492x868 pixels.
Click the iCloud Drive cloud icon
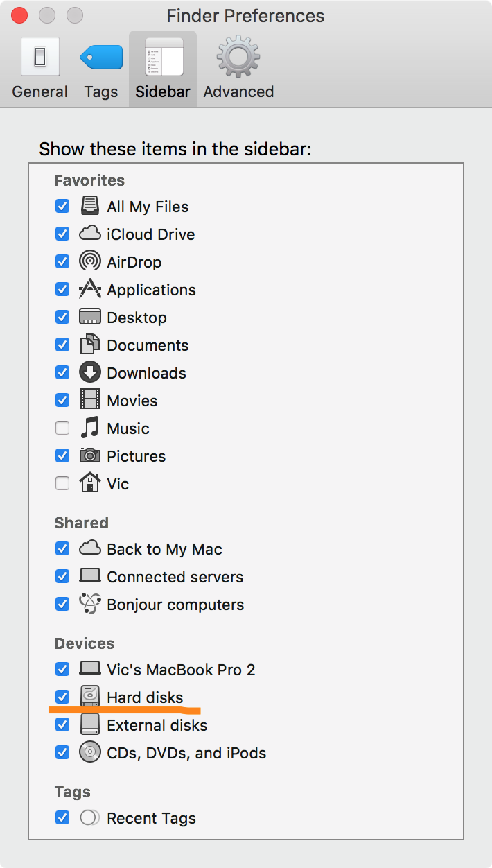point(90,234)
